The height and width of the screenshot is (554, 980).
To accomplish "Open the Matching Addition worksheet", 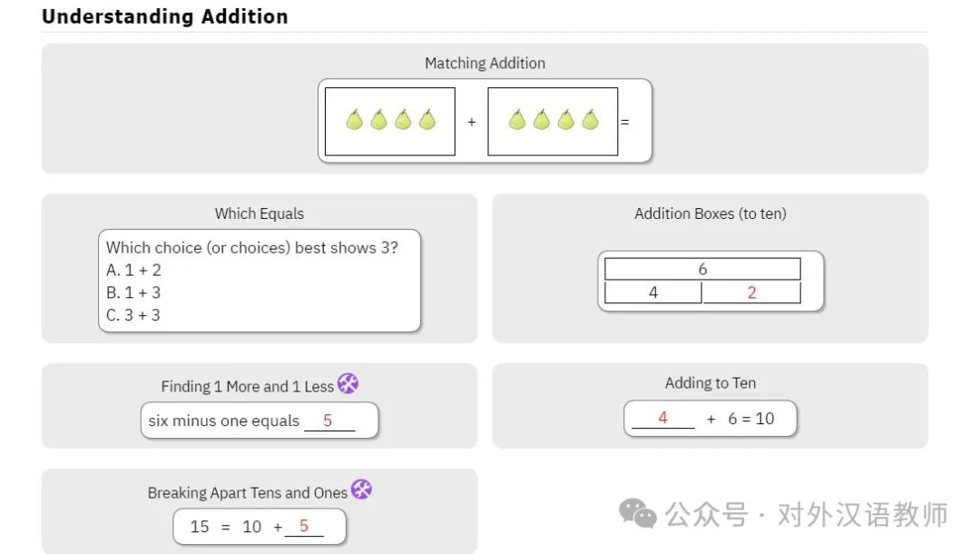I will pos(485,64).
